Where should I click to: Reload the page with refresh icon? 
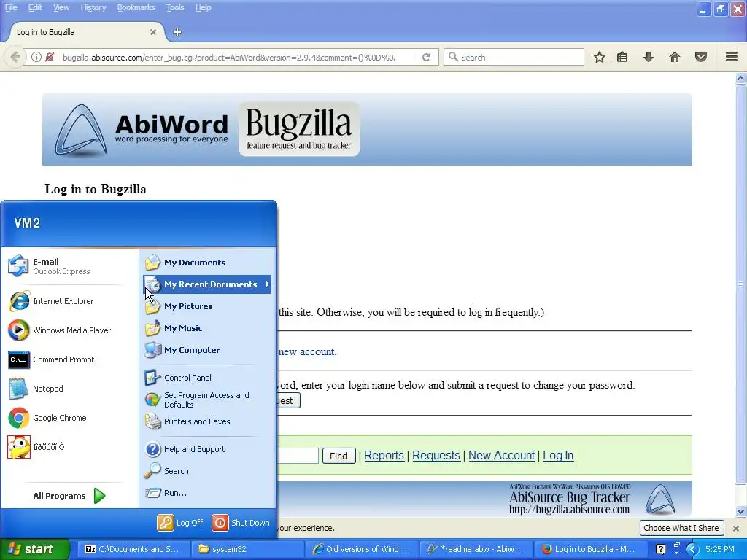426,57
